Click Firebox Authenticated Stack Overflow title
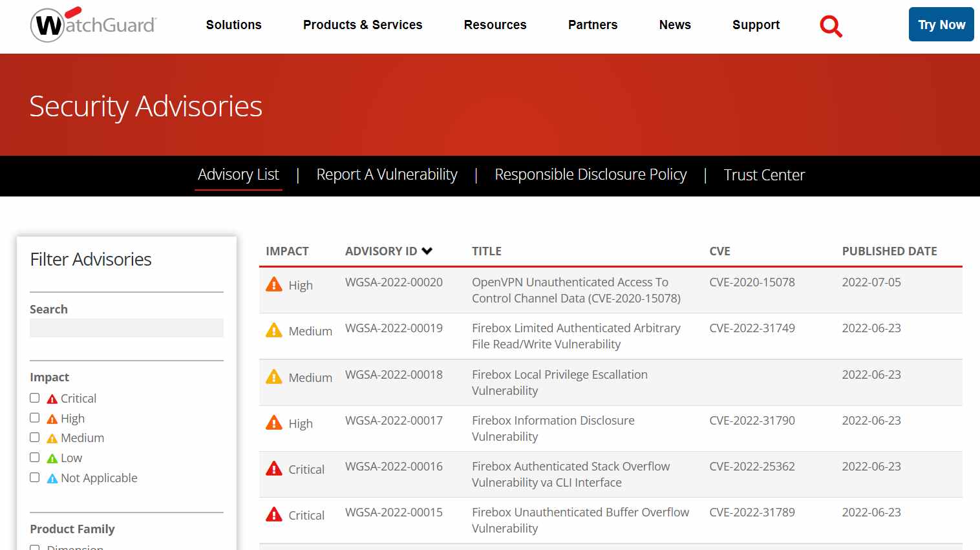This screenshot has width=980, height=550. click(571, 474)
